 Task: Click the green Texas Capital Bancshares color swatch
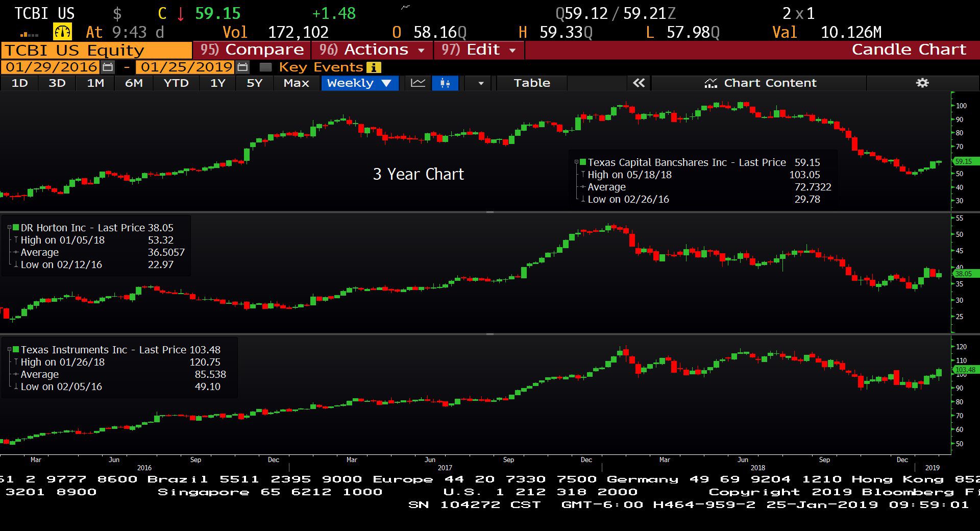583,162
